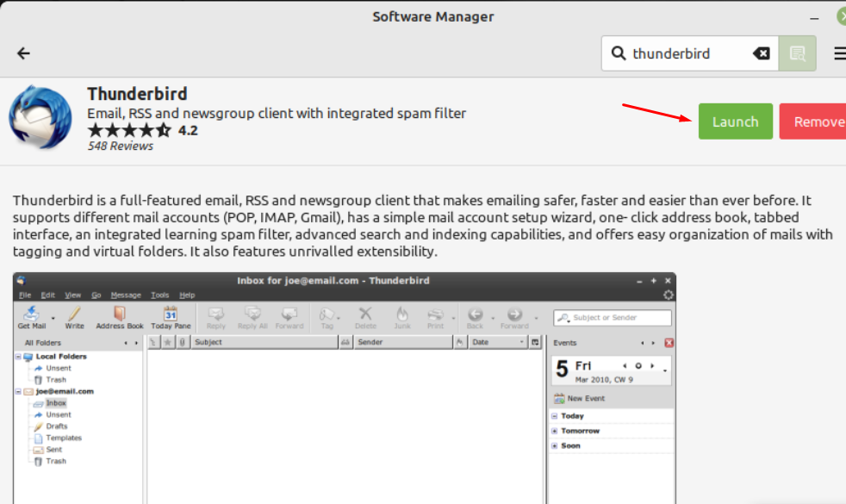Select Templates folder in the preview
This screenshot has width=846, height=504.
coord(64,439)
